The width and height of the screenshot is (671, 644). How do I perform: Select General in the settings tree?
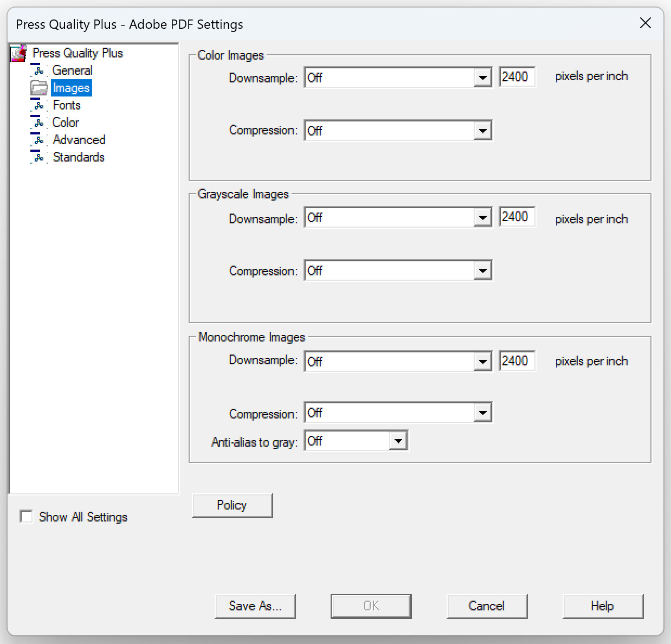(x=72, y=70)
